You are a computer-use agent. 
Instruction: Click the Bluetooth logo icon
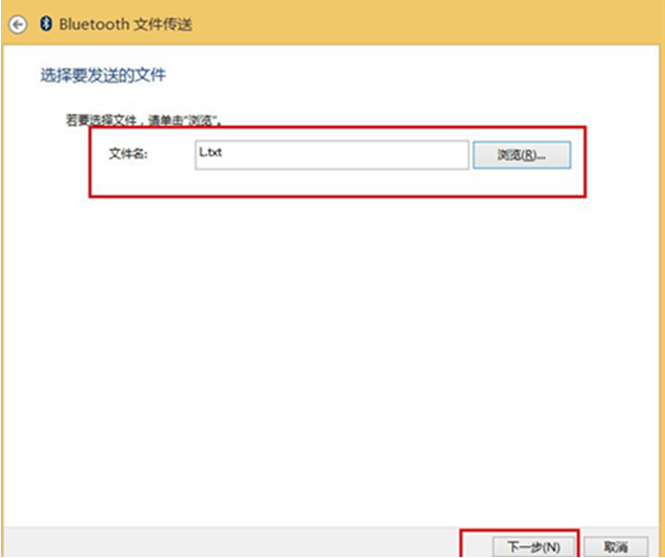45,24
